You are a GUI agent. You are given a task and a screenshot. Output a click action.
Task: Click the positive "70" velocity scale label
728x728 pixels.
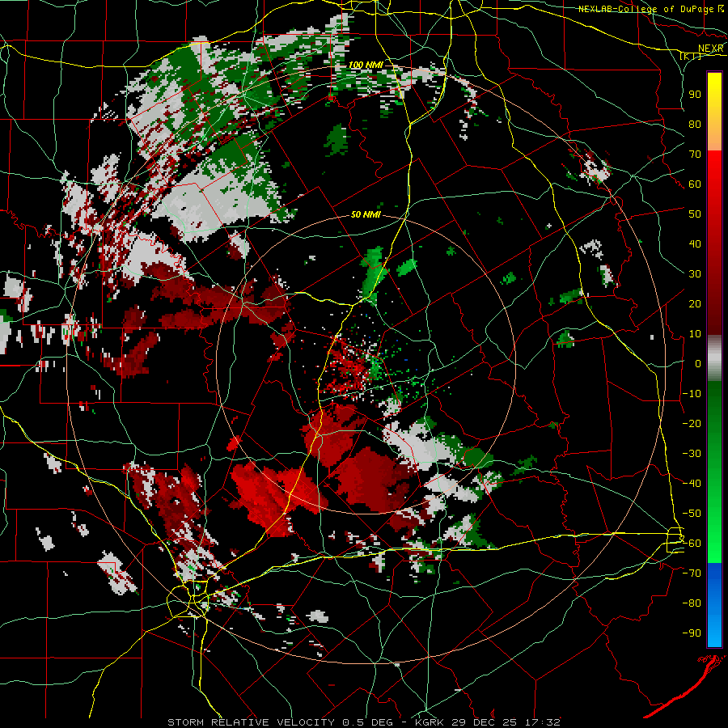695,154
